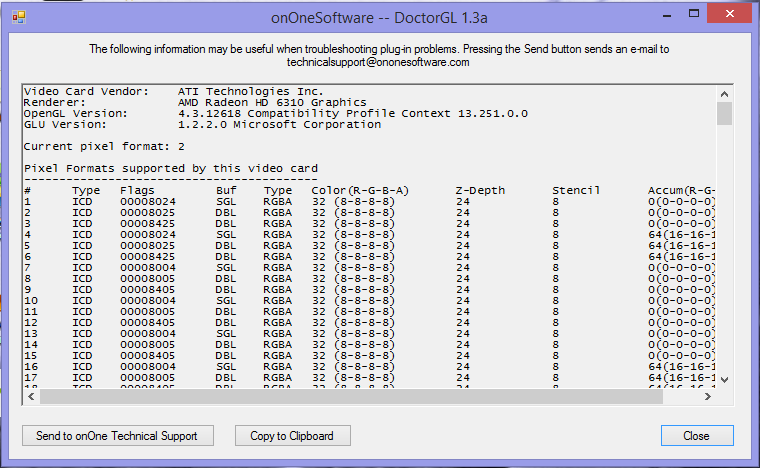Image resolution: width=760 pixels, height=468 pixels.
Task: Click RGBA type in row 6
Action: click(x=278, y=256)
